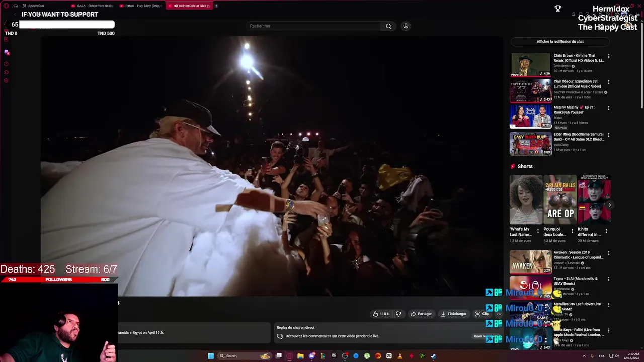Viewport: 644px width, 362px height.
Task: Open sidebar settings gear icon
Action: click(6, 81)
